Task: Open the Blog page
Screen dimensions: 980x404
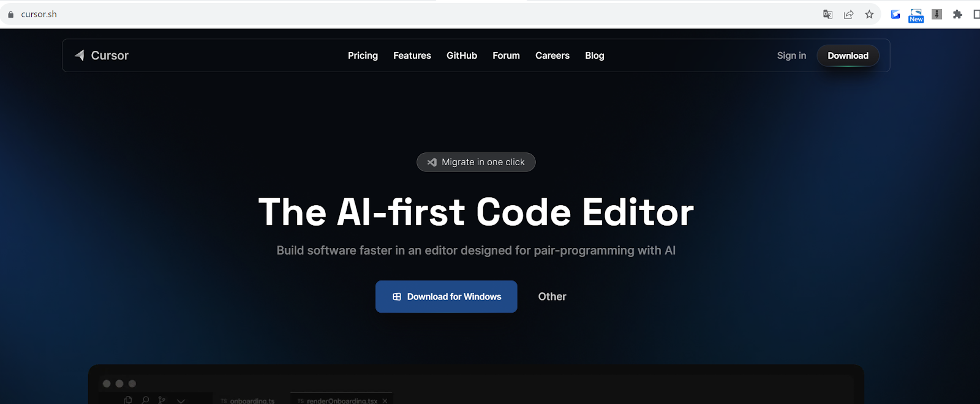Action: pos(595,56)
